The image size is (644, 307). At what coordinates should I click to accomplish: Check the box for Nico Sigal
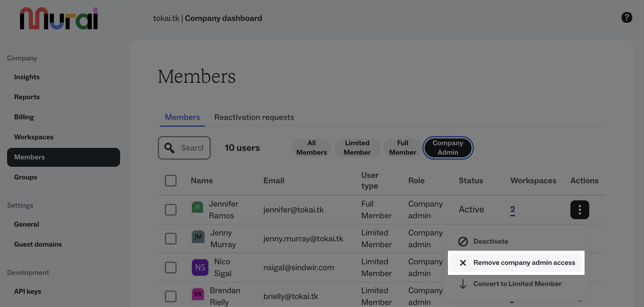(171, 268)
